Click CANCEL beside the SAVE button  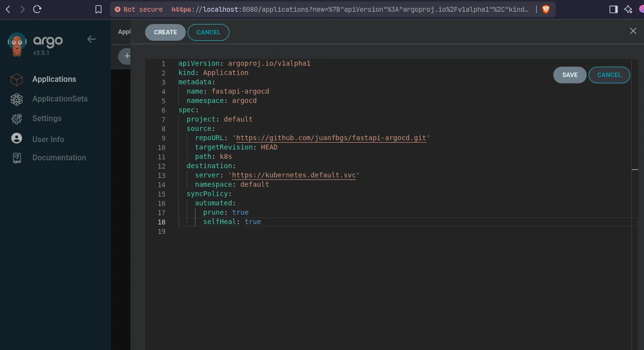pyautogui.click(x=609, y=75)
